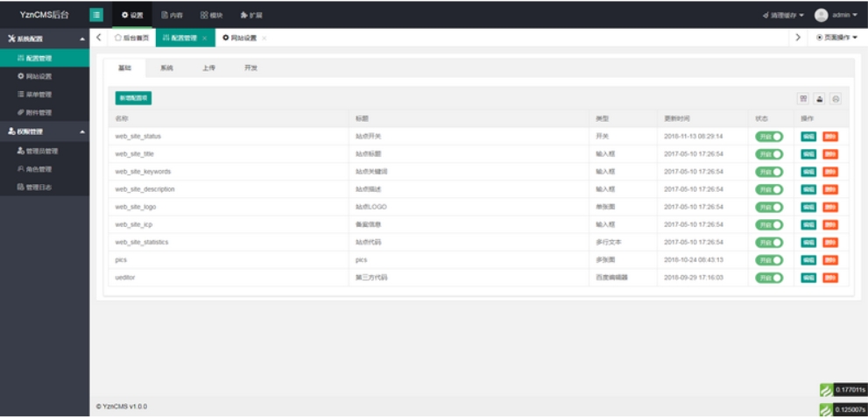
Task: Click the orange delete button for web_site_title
Action: pyautogui.click(x=829, y=154)
